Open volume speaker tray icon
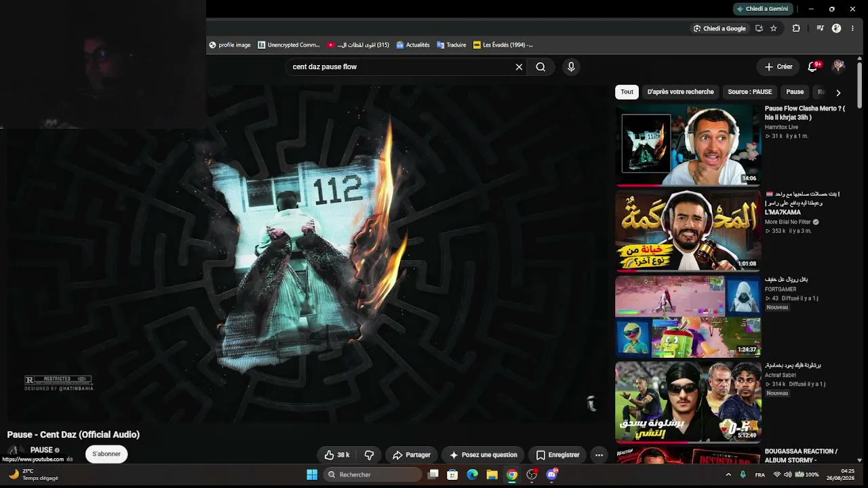The height and width of the screenshot is (488, 868). (789, 474)
